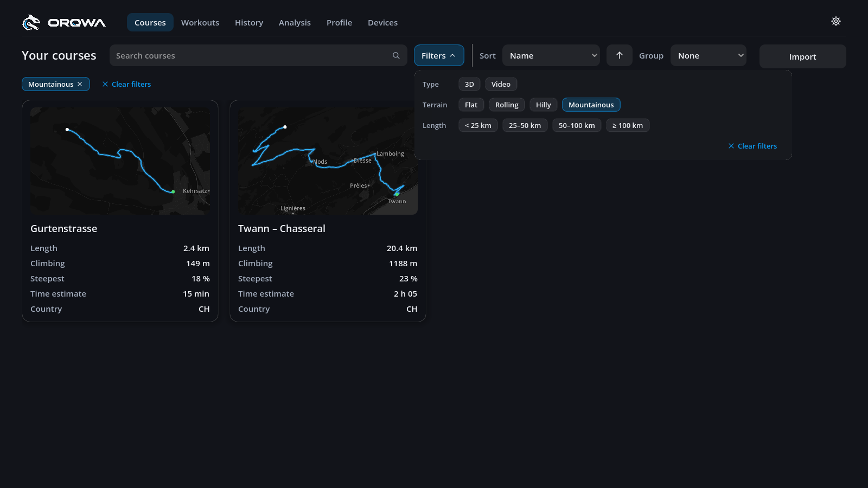Focus the Search courses field
Image resolution: width=868 pixels, height=488 pixels.
click(x=258, y=55)
